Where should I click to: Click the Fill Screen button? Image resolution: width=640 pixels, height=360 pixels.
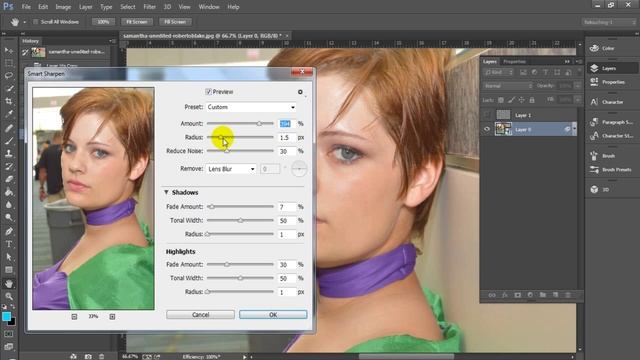point(175,22)
